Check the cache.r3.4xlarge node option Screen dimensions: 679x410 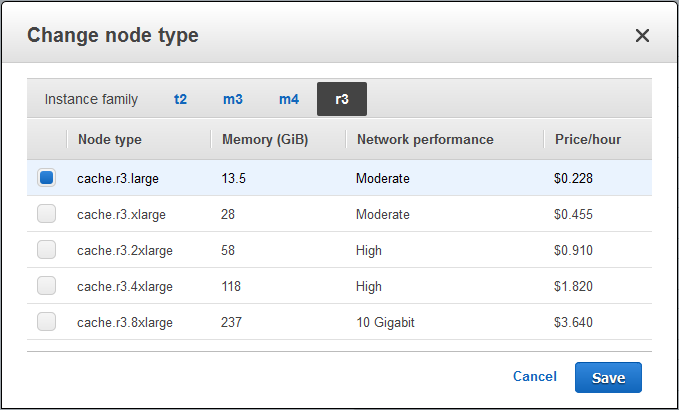(x=46, y=286)
